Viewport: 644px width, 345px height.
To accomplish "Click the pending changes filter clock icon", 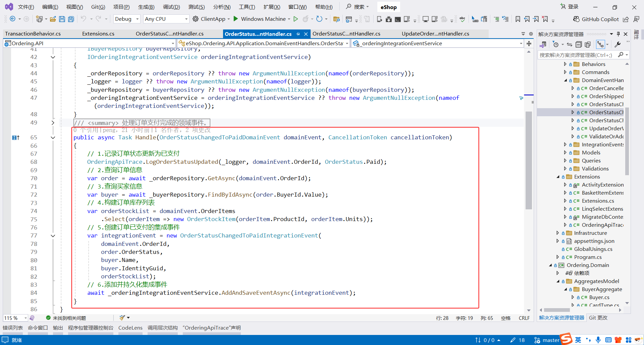I will click(x=555, y=44).
